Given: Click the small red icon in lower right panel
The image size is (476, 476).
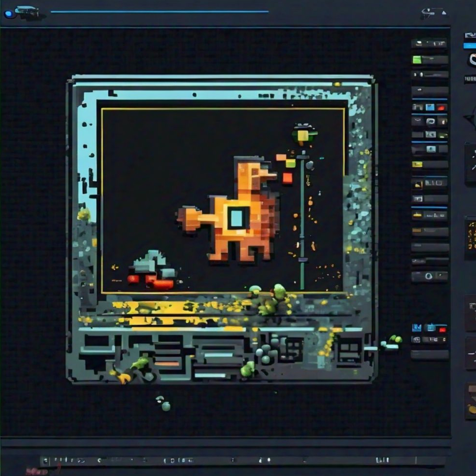Looking at the screenshot, I should click(441, 330).
